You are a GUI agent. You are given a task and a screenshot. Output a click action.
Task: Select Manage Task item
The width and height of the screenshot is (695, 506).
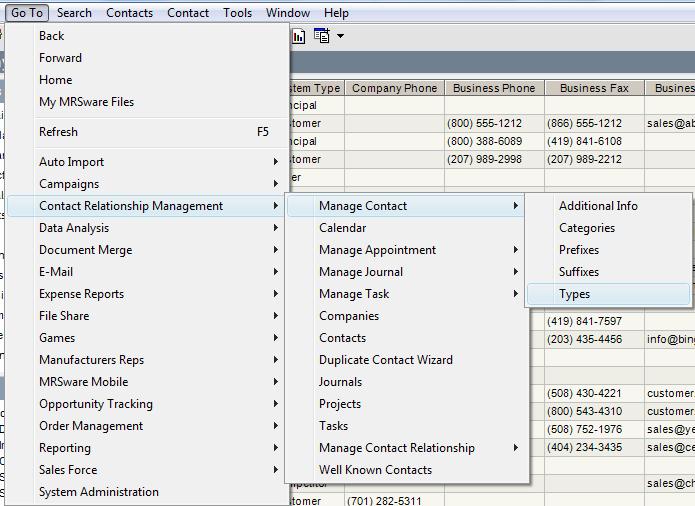406,294
